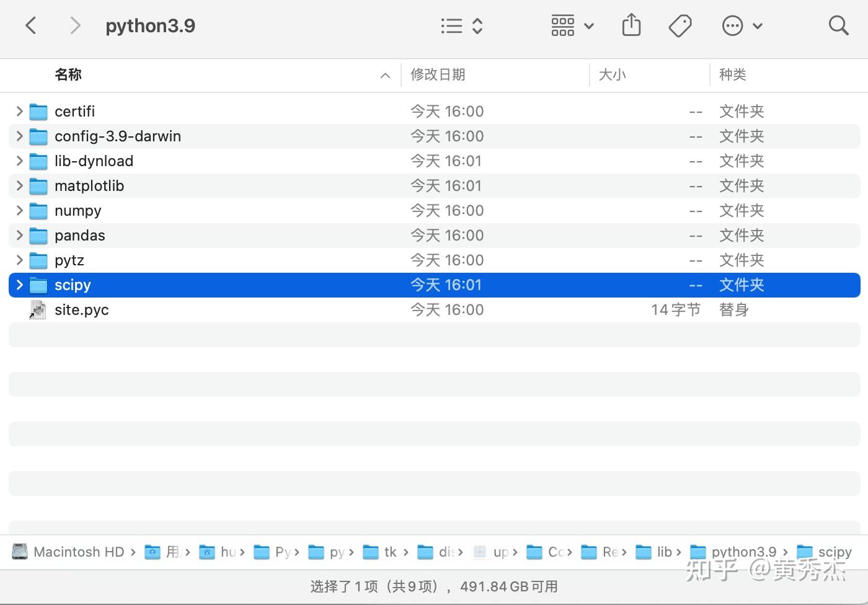Screen dimensions: 868x605
Task: Expand the pandas folder
Action: (19, 235)
